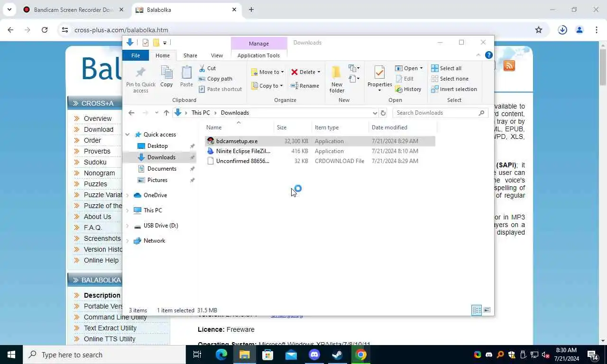Select Ninite Eclipse FileZilla file
The width and height of the screenshot is (607, 364).
[320, 151]
